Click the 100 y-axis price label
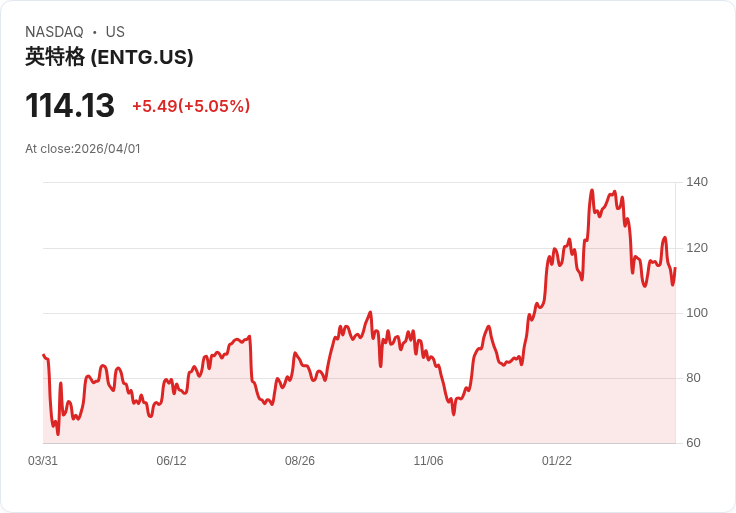This screenshot has width=736, height=513. (697, 313)
